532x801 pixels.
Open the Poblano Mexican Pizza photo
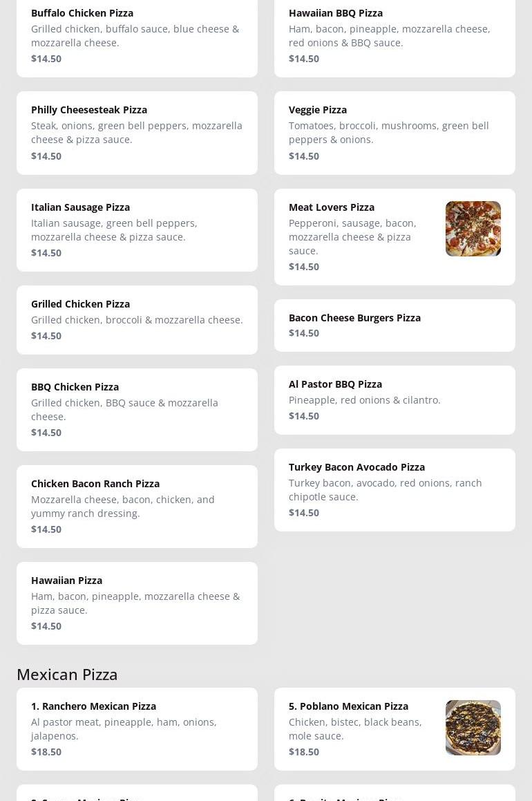click(x=473, y=728)
